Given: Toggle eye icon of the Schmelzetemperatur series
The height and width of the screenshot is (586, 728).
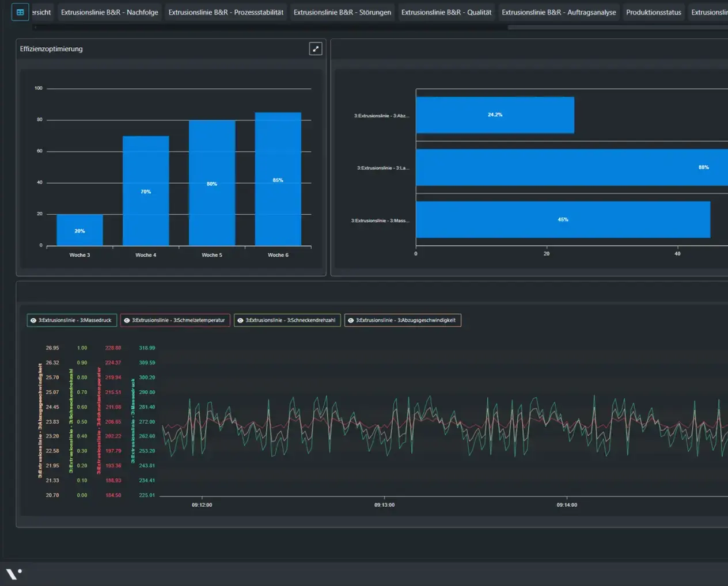Looking at the screenshot, I should [127, 321].
